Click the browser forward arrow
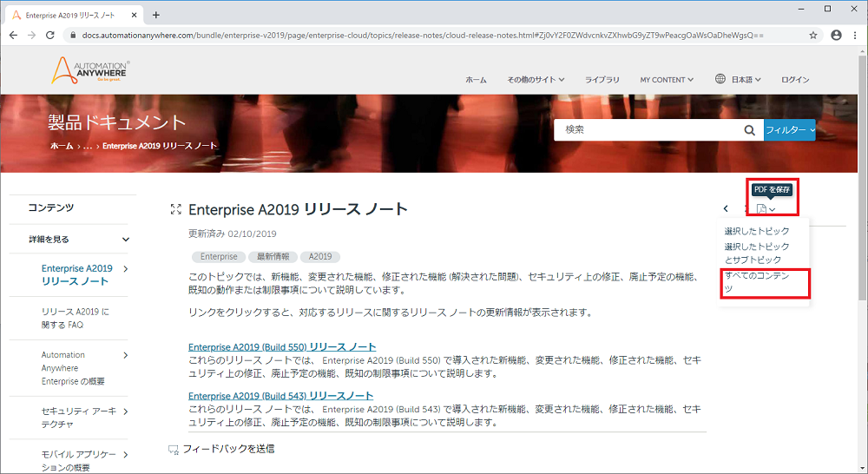 click(x=31, y=35)
